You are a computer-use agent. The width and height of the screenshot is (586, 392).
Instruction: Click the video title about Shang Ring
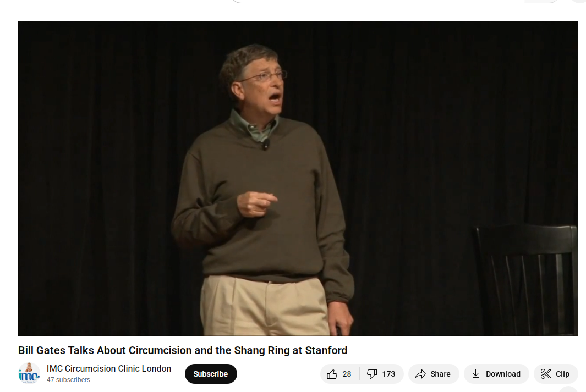point(183,350)
